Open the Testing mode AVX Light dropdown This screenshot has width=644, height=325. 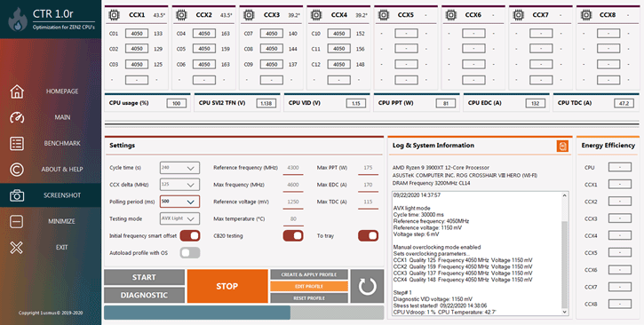pos(180,218)
